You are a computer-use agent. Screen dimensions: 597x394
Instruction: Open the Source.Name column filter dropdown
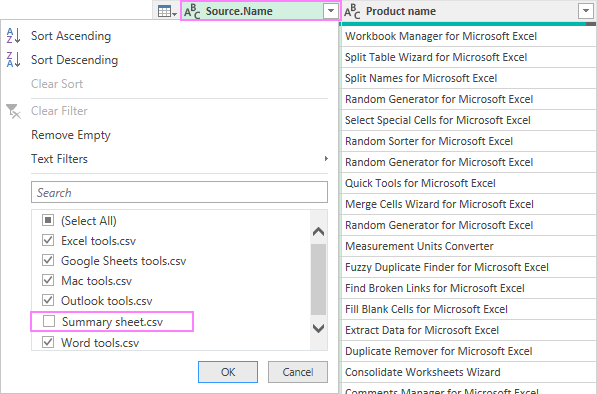click(x=331, y=11)
